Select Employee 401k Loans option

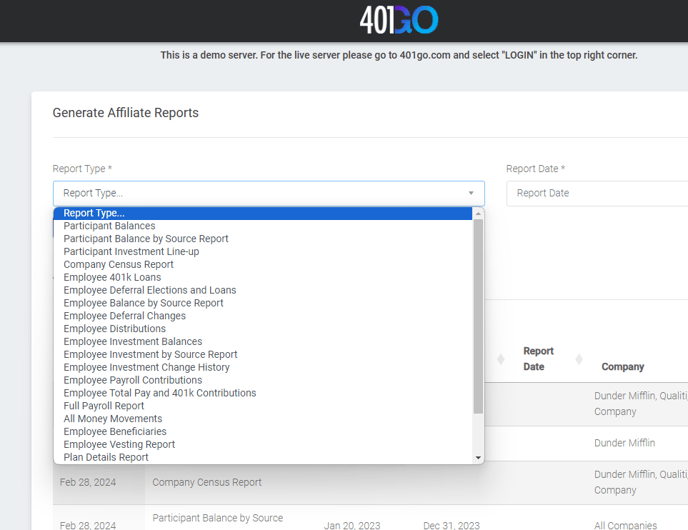coord(112,278)
